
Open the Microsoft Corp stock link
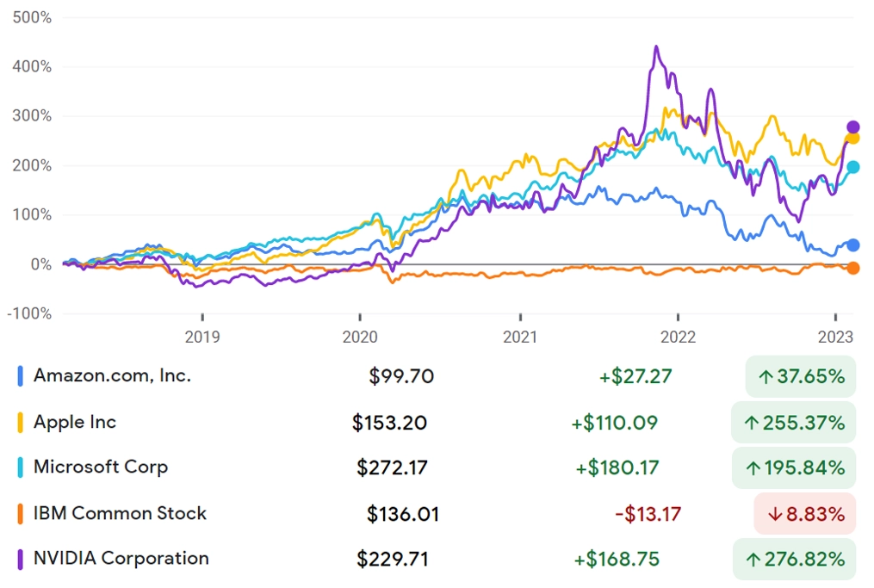(101, 467)
